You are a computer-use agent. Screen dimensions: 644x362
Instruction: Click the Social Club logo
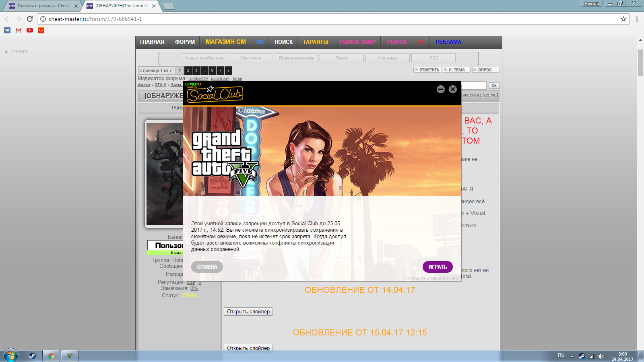[215, 94]
